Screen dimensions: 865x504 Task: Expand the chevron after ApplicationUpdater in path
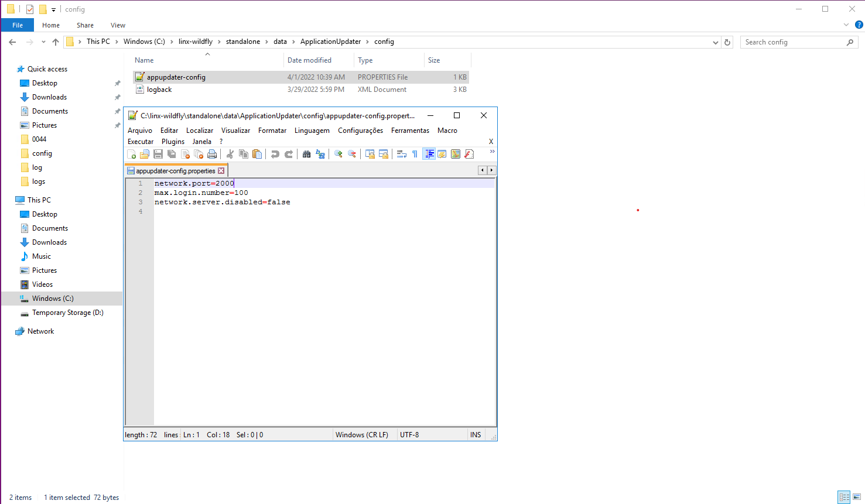tap(368, 42)
